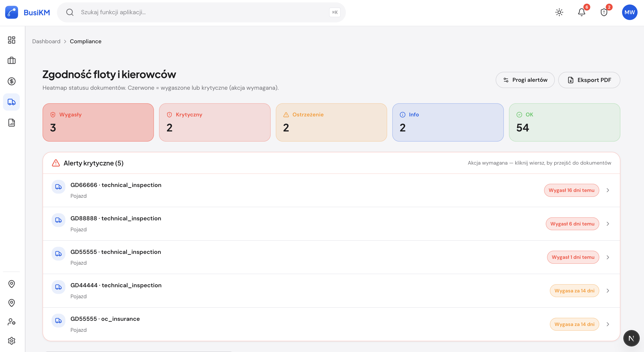Screen dimensions: 644x352
Task: Open notifications bell with 6 badge
Action: pos(582,12)
